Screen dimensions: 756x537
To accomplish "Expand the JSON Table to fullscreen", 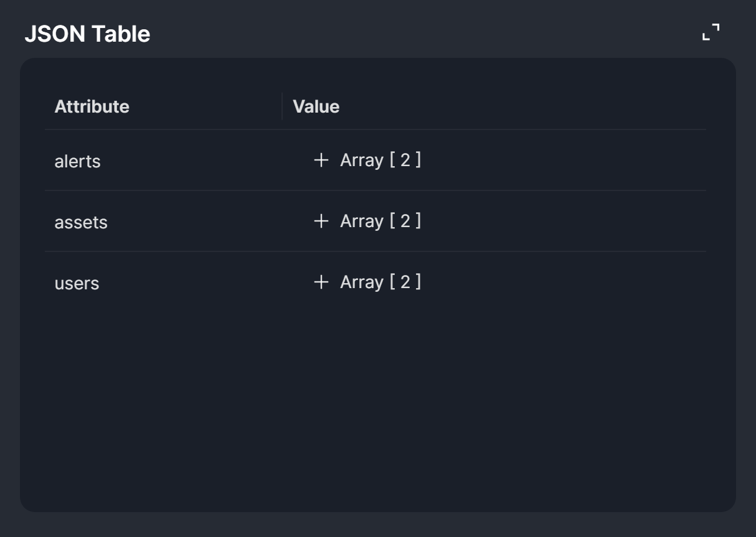I will [x=711, y=32].
